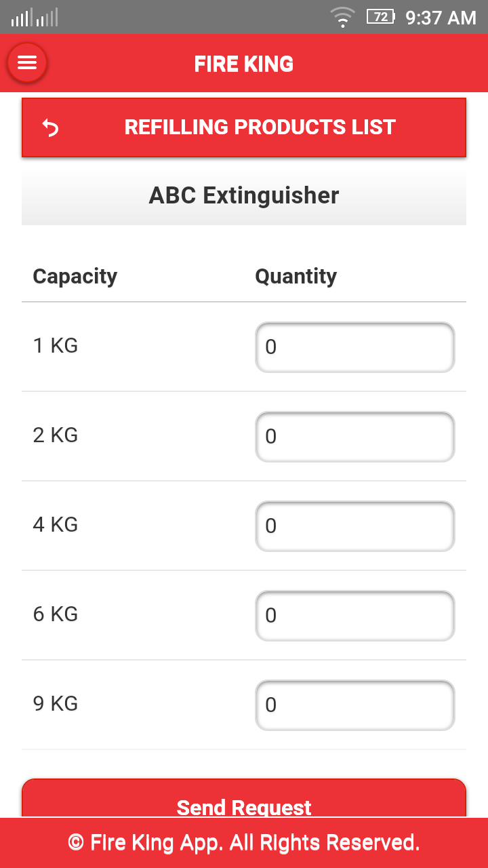
Task: Tap the Quantity column header
Action: click(296, 277)
